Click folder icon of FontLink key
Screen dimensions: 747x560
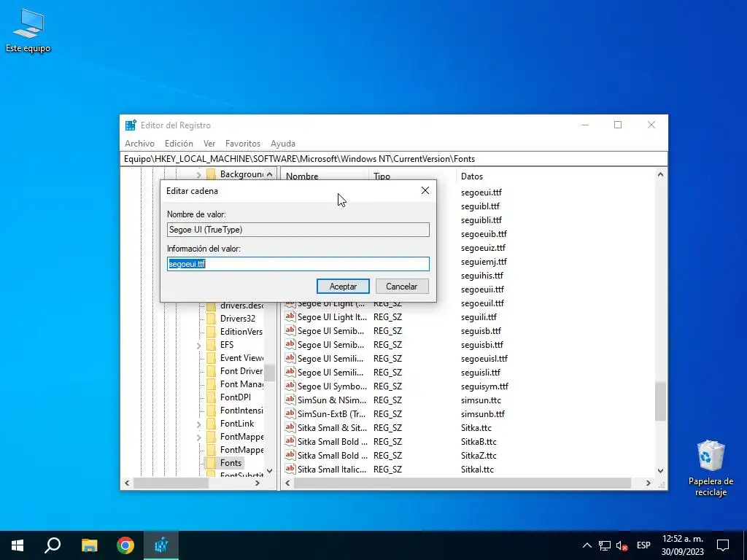(x=211, y=424)
